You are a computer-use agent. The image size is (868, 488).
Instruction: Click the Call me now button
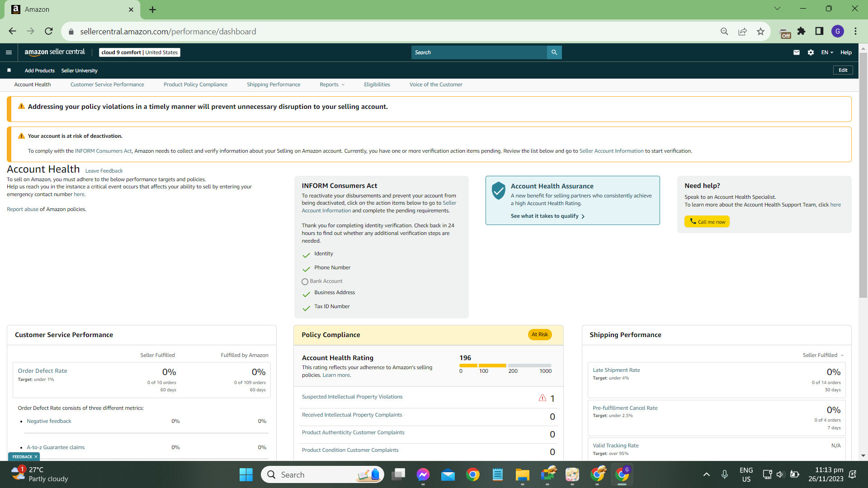pos(707,221)
